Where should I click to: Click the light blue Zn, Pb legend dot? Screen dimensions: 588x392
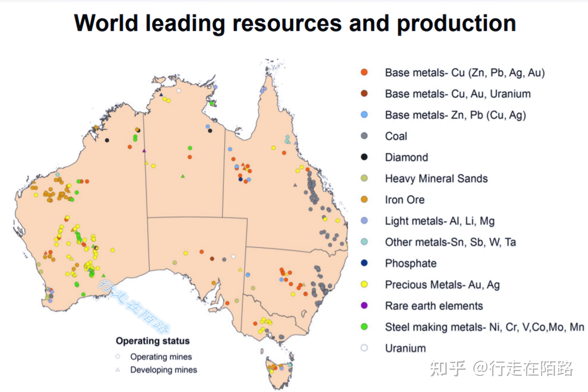coord(364,115)
